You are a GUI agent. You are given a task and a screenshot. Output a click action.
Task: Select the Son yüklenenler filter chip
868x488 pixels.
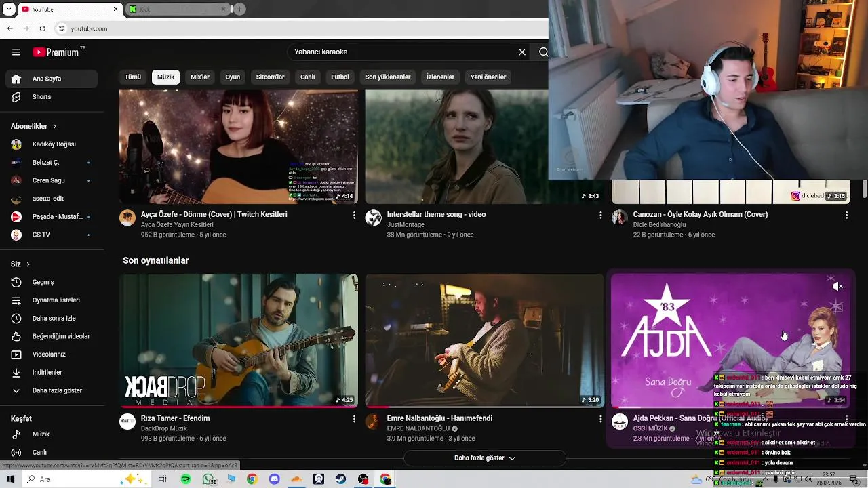(x=388, y=77)
